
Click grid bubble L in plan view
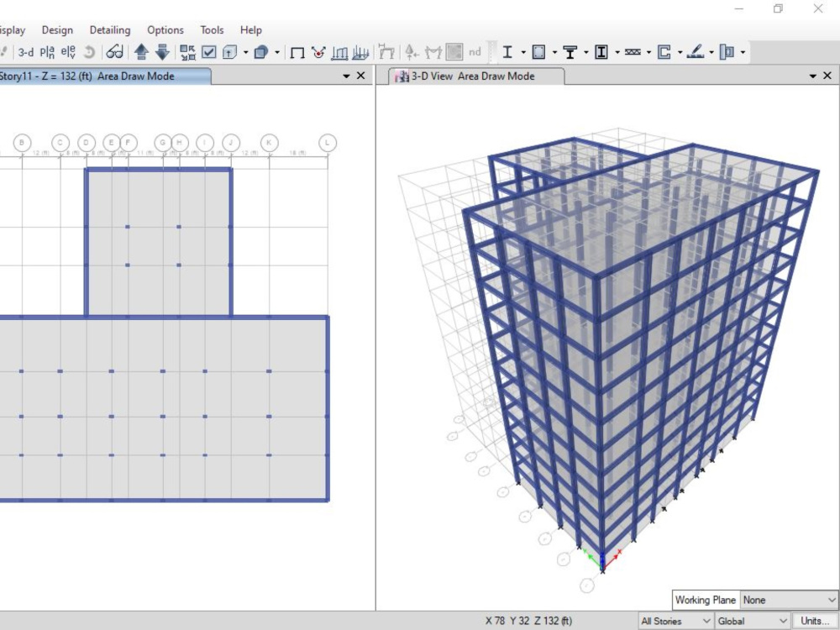[x=328, y=143]
